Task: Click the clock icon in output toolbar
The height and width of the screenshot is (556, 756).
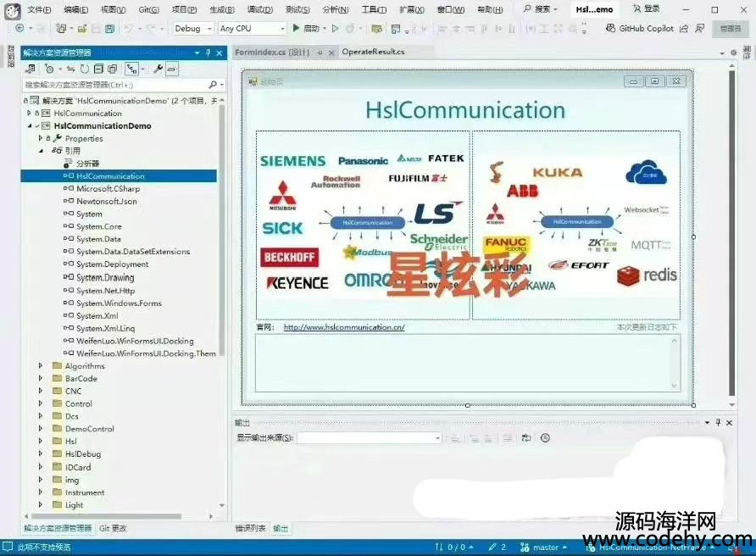Action: pos(545,438)
